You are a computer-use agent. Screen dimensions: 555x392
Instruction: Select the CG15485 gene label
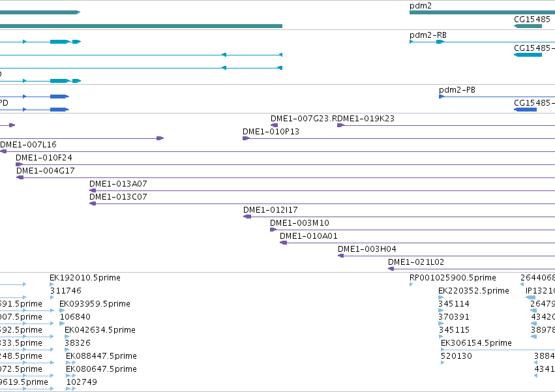[x=532, y=19]
